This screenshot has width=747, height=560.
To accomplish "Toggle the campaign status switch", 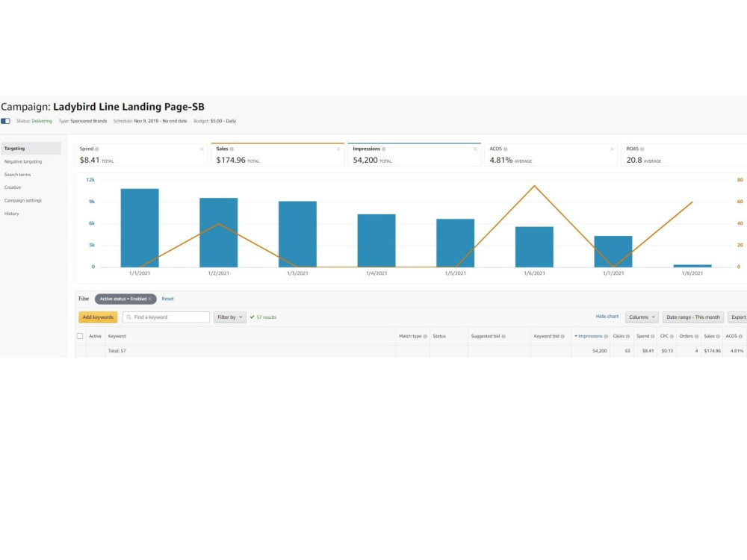I will (6, 121).
